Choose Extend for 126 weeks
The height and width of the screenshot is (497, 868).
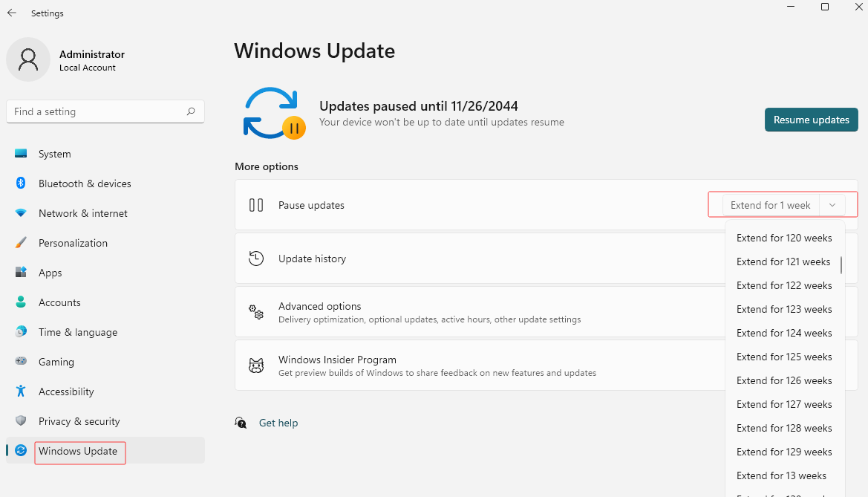pyautogui.click(x=784, y=380)
